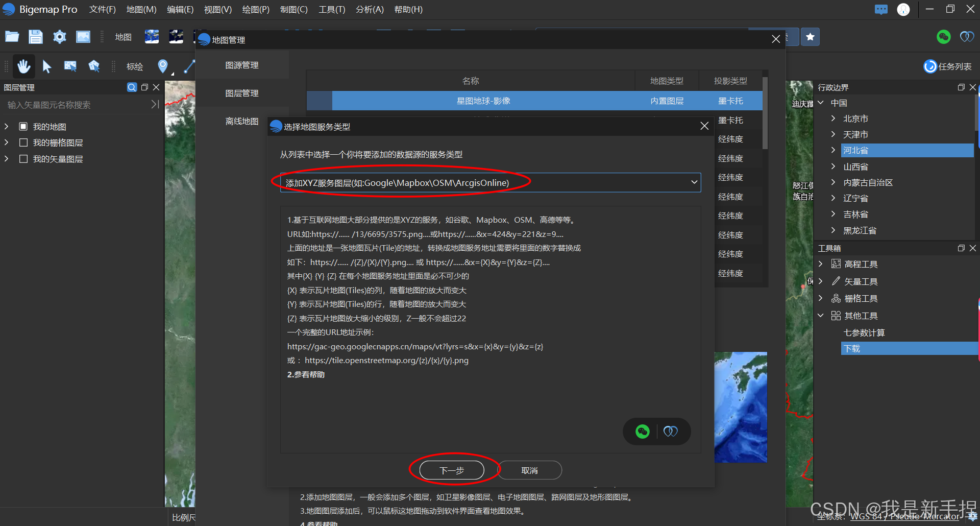Expand the 高程工具 toolbox group

point(821,264)
